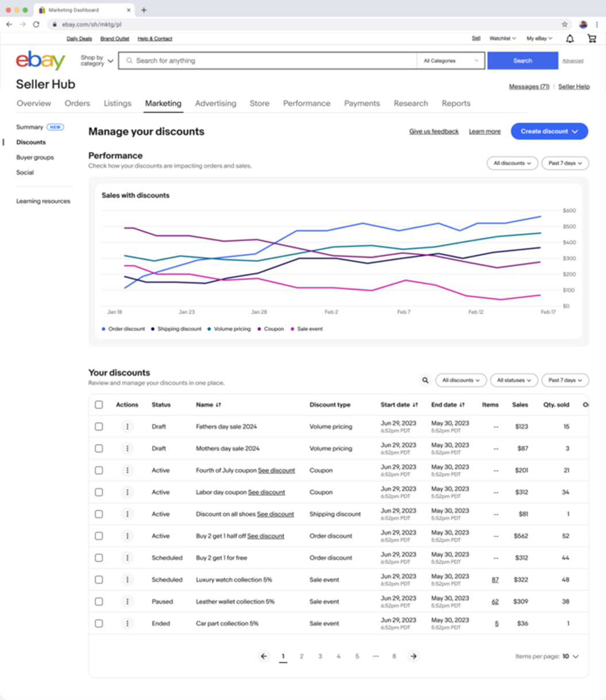Switch to the Listings tab
The width and height of the screenshot is (606, 700).
(117, 103)
